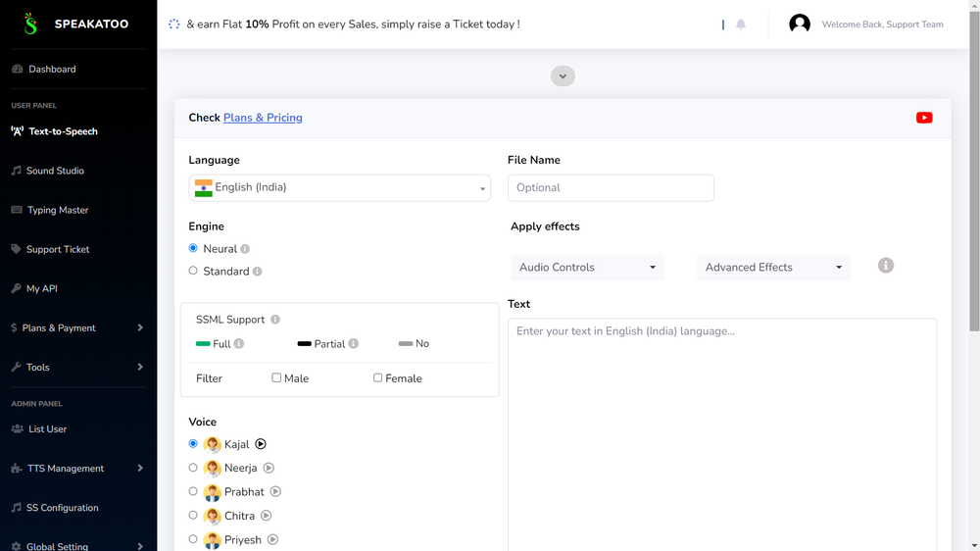Play Neerja voice preview
This screenshot has width=980, height=551.
[269, 469]
